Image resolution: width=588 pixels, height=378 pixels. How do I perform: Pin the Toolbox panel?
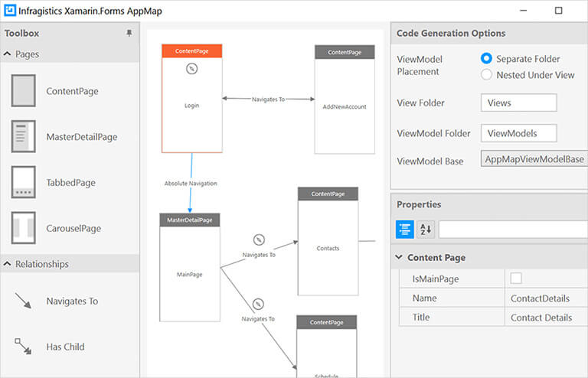(129, 34)
